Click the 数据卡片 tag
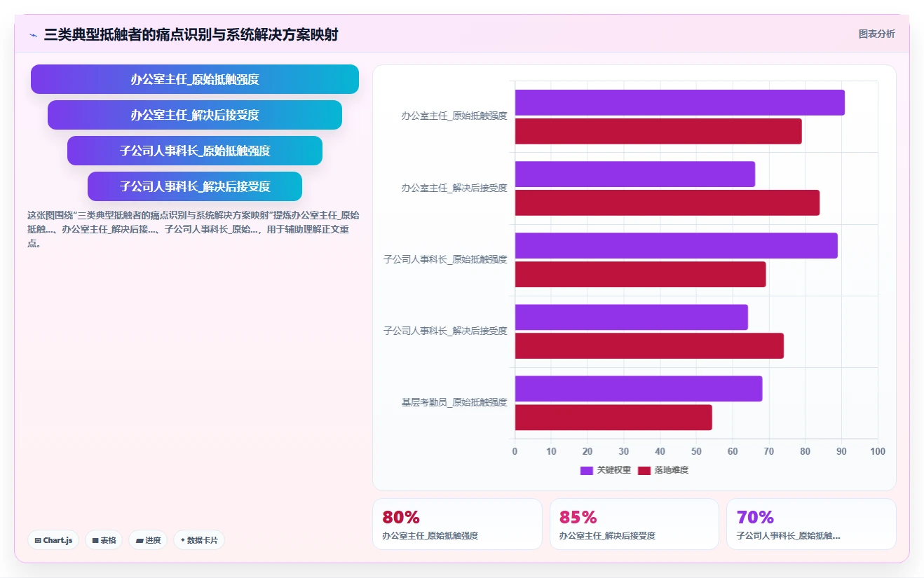 tap(199, 540)
